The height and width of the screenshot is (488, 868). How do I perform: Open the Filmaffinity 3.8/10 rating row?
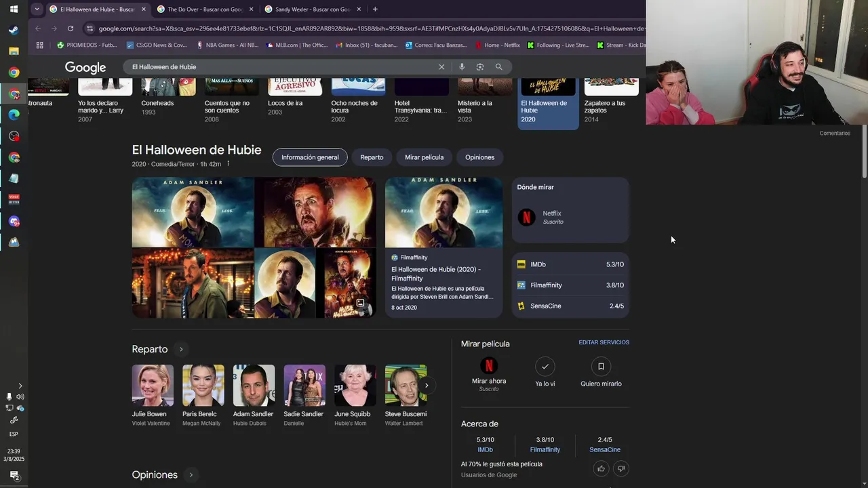[x=570, y=285]
